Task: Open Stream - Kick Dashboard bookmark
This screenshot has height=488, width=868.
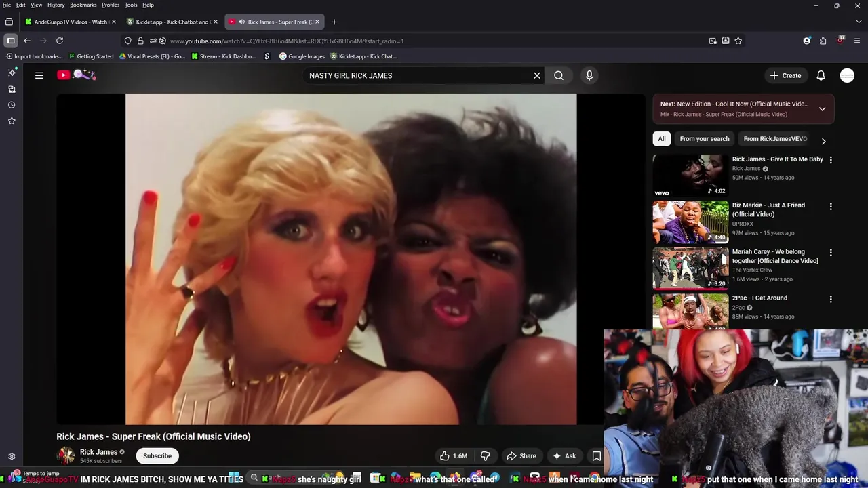Action: [x=223, y=56]
